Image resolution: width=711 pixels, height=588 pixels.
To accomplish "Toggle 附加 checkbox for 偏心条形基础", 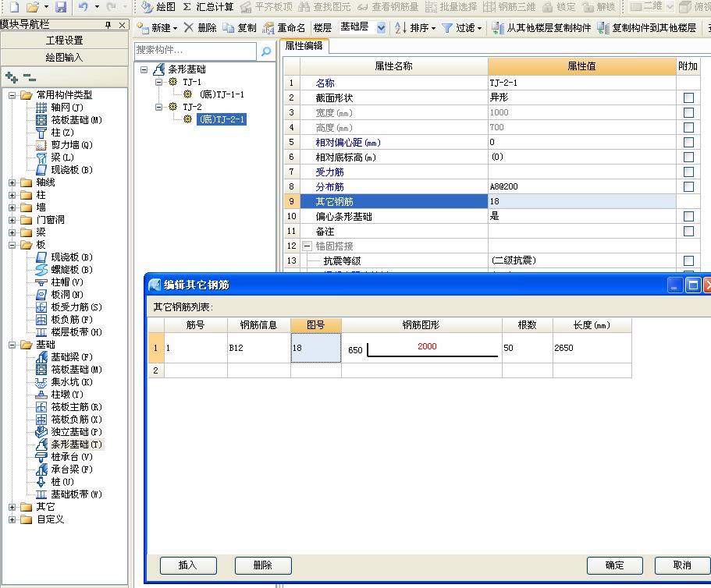I will (x=688, y=216).
